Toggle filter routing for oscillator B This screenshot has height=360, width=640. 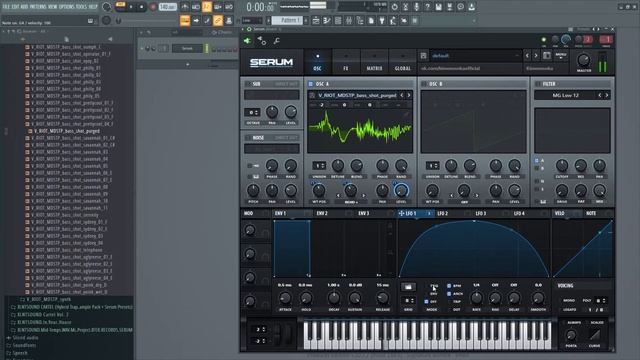(x=537, y=168)
